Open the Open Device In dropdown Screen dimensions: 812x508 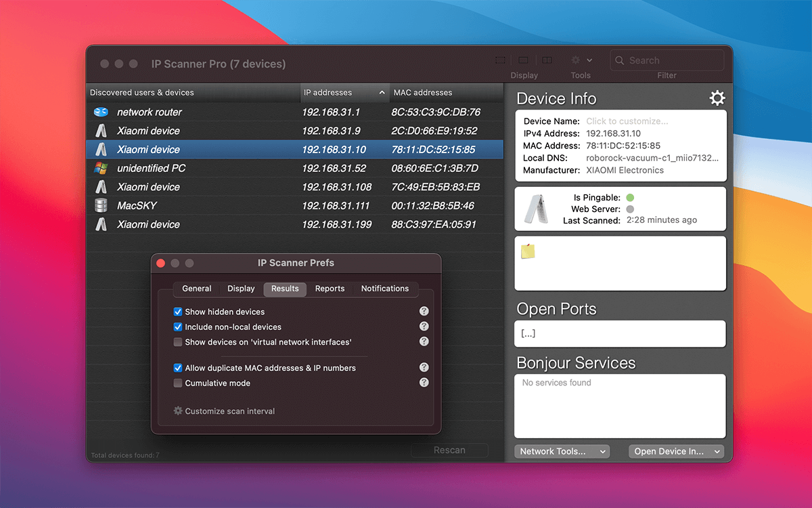pos(676,451)
